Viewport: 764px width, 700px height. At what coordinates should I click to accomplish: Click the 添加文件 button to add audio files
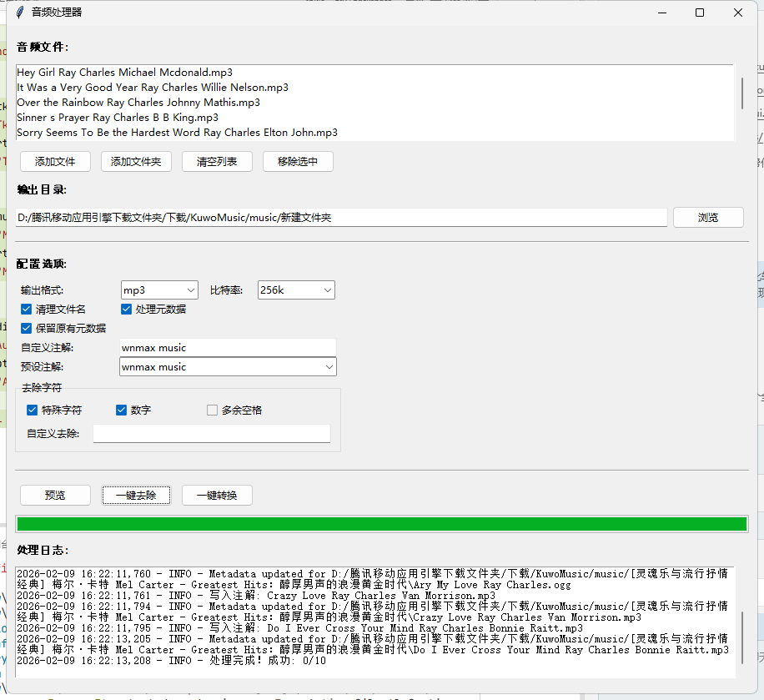55,162
